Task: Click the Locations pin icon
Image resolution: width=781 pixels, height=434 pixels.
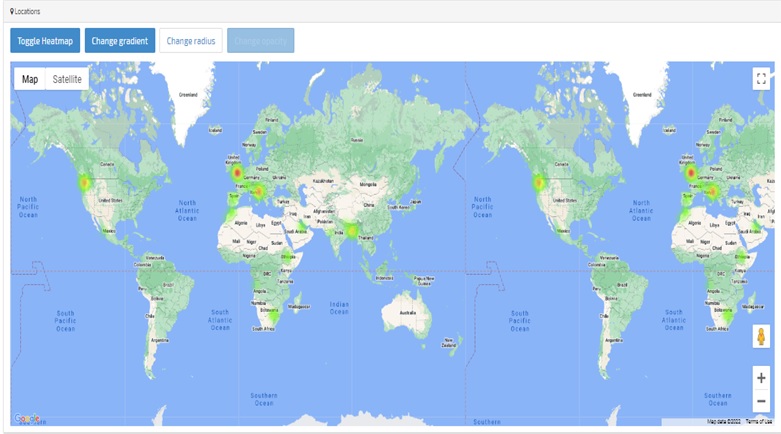Action: coord(12,11)
